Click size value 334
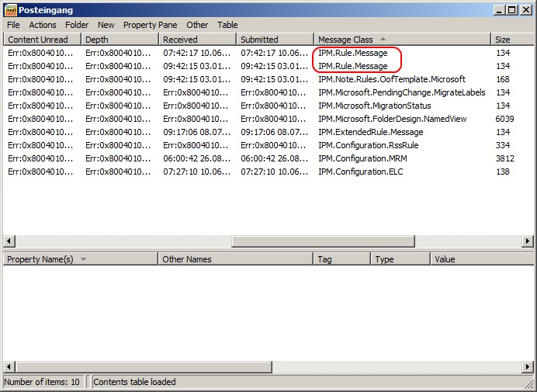 (x=503, y=145)
